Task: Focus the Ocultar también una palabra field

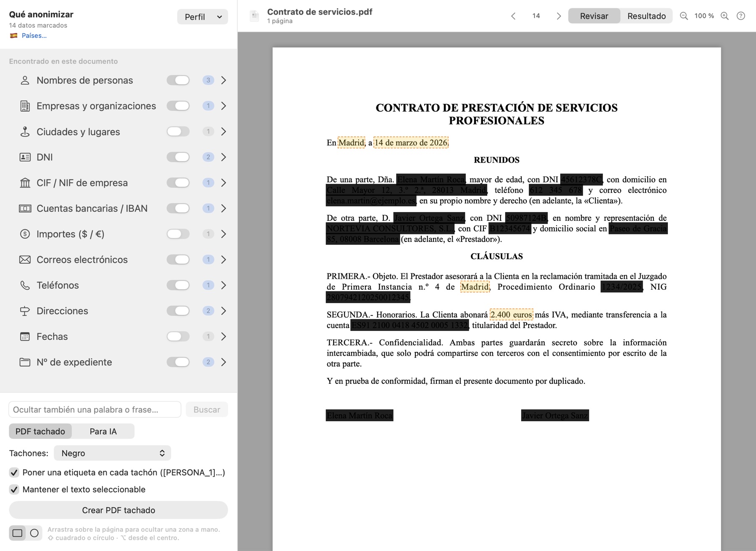Action: 95,409
